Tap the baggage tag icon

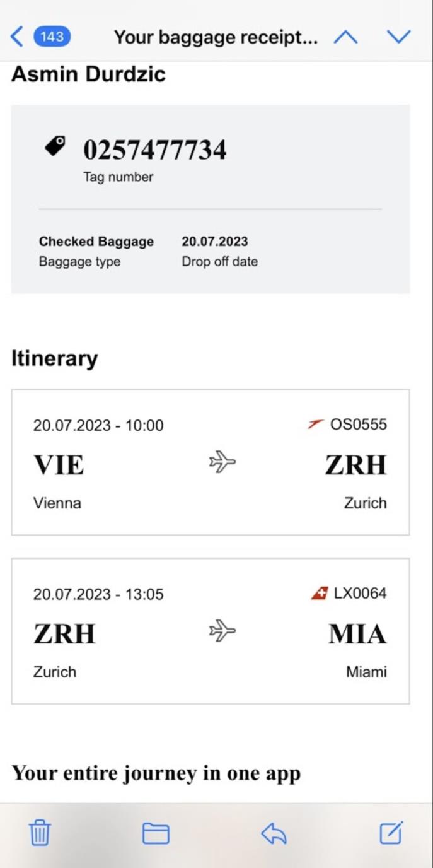click(55, 146)
